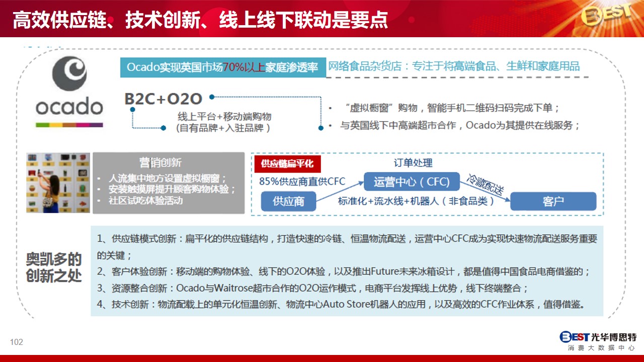Click the blue banner Ocado实现英国市场70%以上家庭渗透率
The image size is (644, 362).
click(x=223, y=67)
